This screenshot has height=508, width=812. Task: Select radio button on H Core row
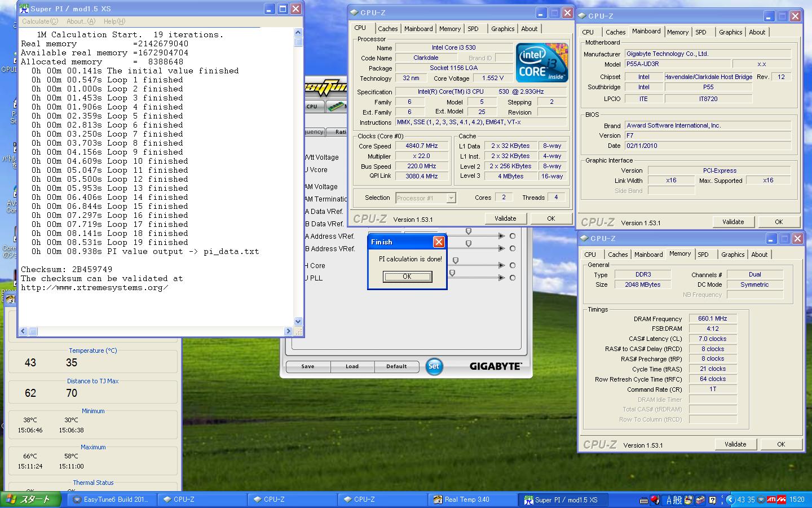[x=513, y=265]
